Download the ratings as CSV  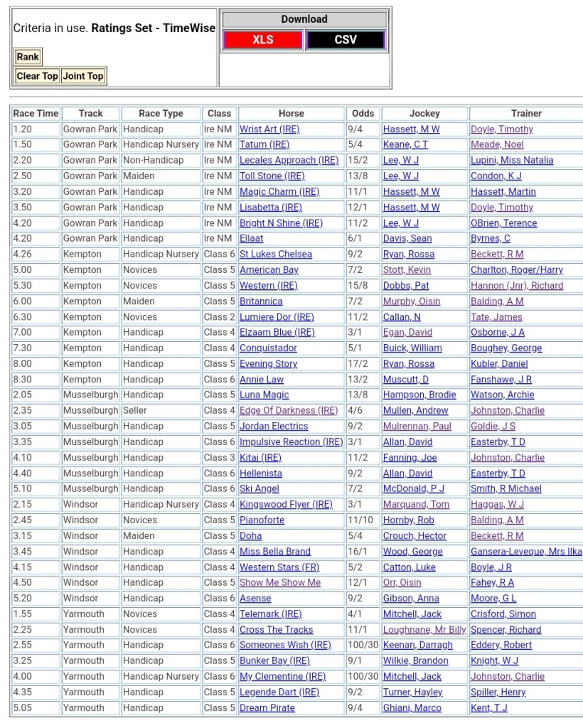click(x=346, y=41)
